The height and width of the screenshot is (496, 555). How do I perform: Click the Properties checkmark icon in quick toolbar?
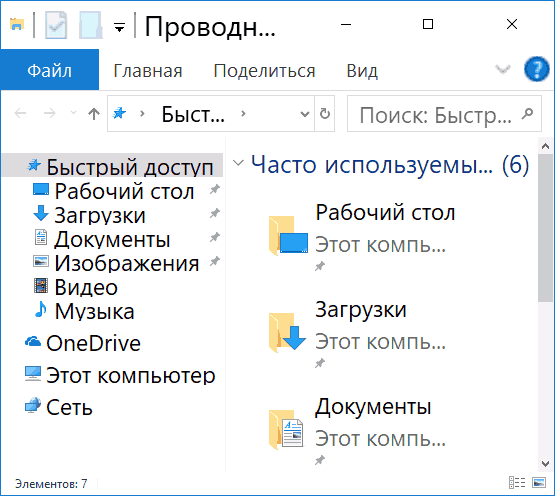coord(56,25)
